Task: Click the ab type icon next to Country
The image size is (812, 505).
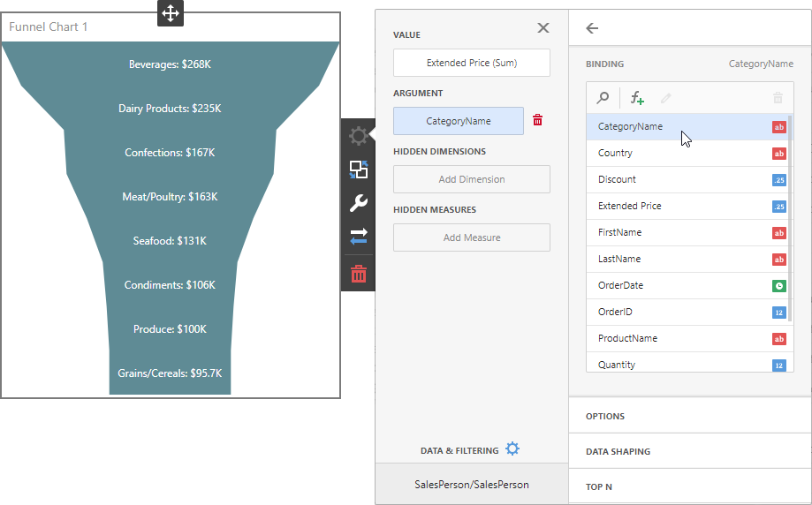Action: 778,153
